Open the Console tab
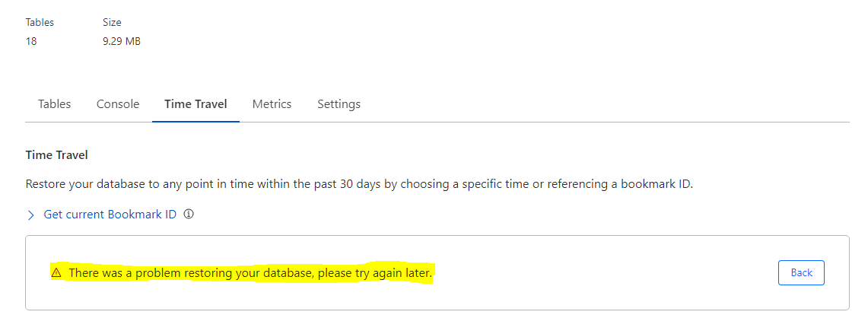 (x=118, y=104)
